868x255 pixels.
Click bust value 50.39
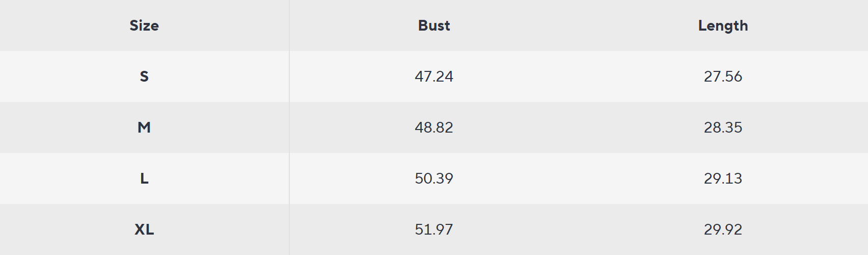pyautogui.click(x=434, y=178)
